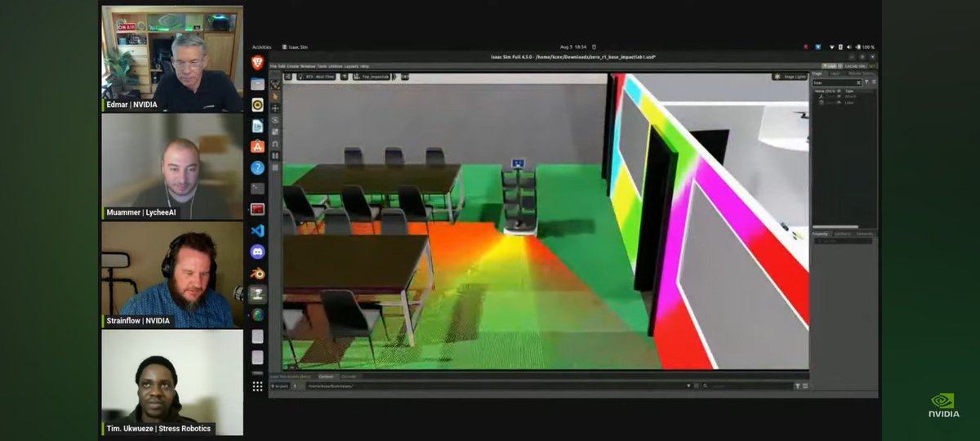The width and height of the screenshot is (980, 441).
Task: Open Visual Studio Code from the dock
Action: (x=257, y=230)
